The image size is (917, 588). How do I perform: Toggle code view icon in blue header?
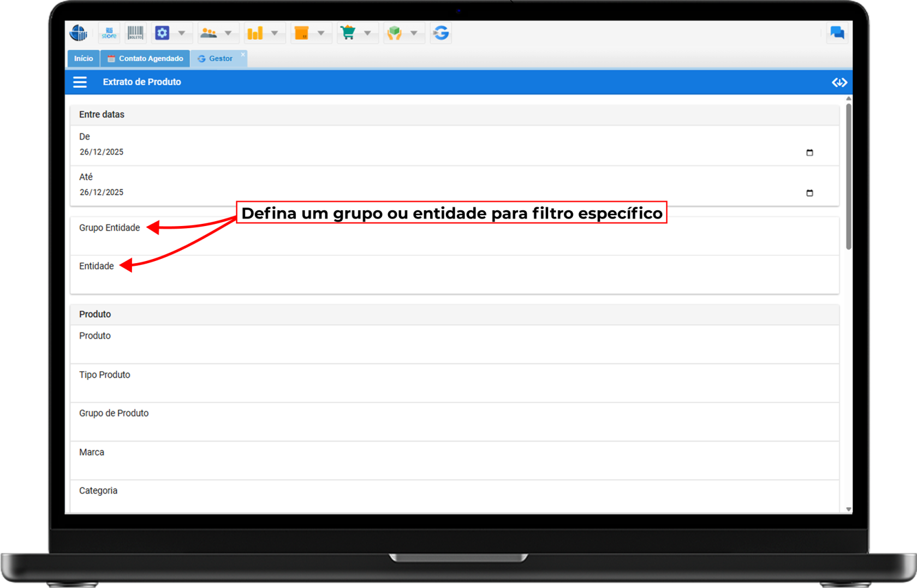coord(839,82)
